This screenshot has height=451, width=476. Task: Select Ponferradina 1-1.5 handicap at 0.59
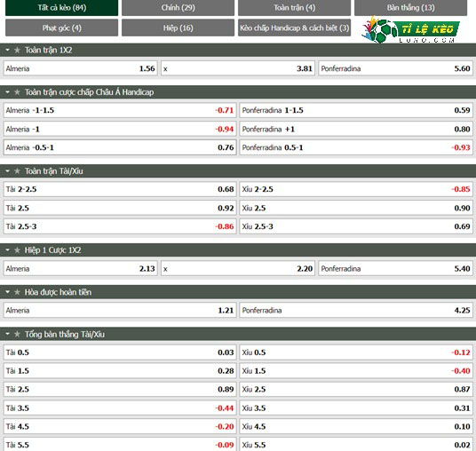[x=356, y=110]
